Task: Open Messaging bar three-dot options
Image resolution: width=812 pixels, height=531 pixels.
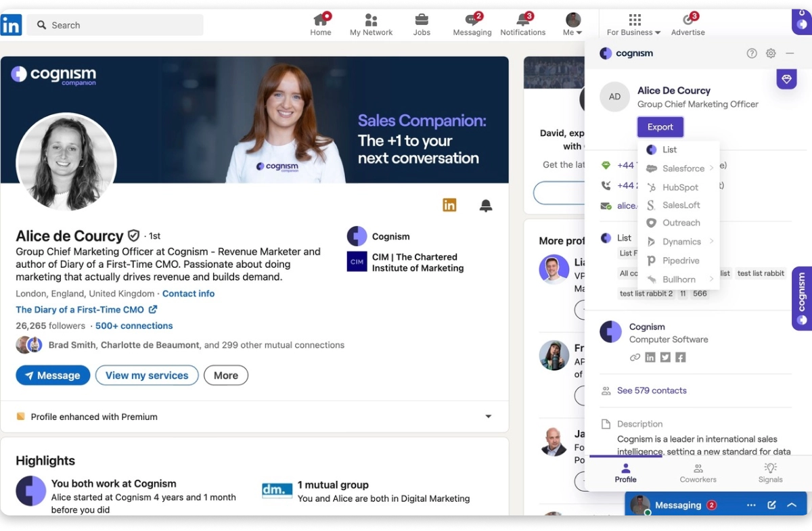Action: (751, 505)
